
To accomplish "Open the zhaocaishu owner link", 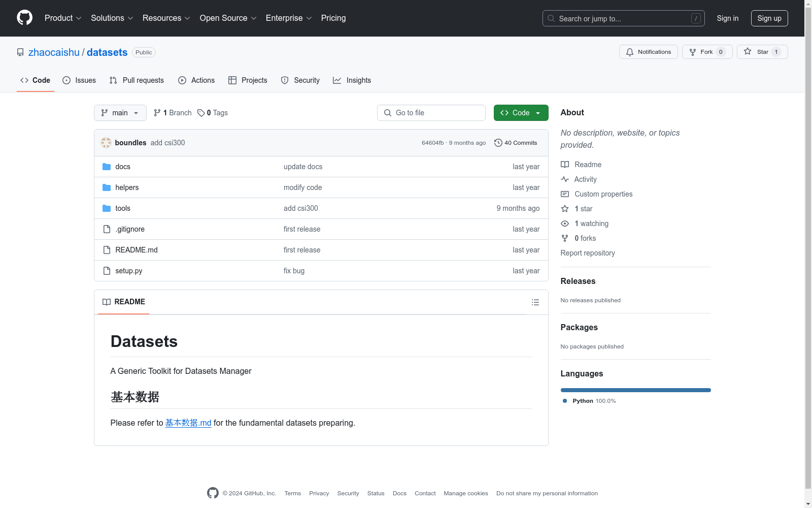I will 54,52.
